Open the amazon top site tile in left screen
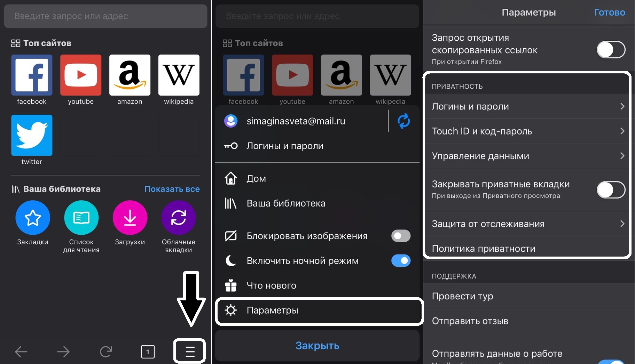The image size is (635, 364). (130, 75)
